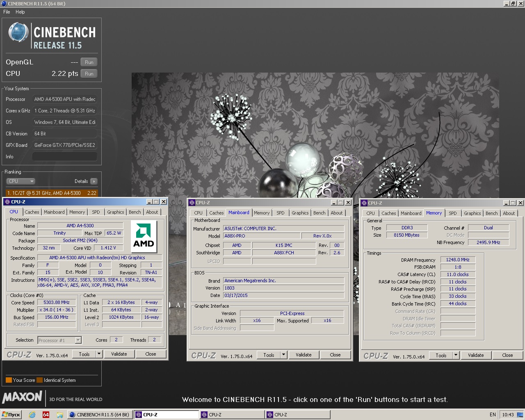
Task: Click the Info input field in Cinebench
Action: coord(65,157)
